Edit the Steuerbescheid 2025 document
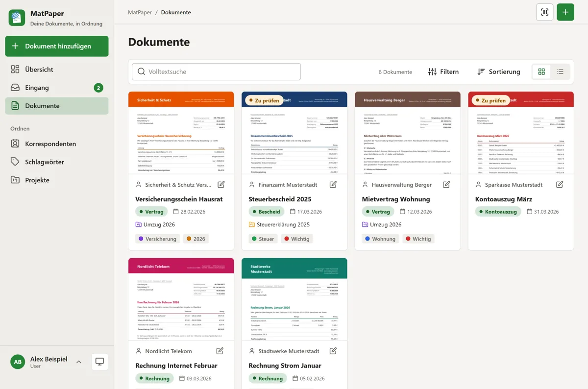The width and height of the screenshot is (588, 389). (333, 185)
